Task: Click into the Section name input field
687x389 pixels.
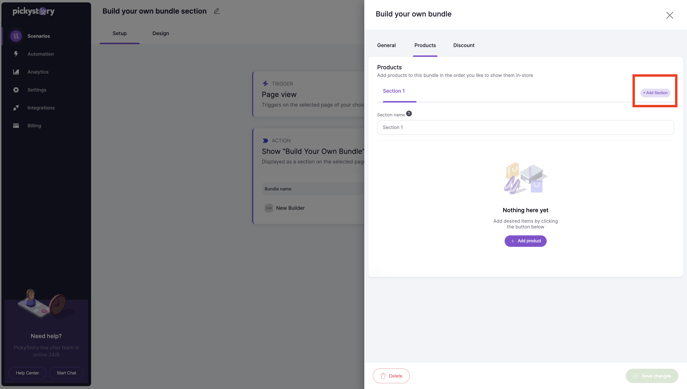Action: coord(525,127)
